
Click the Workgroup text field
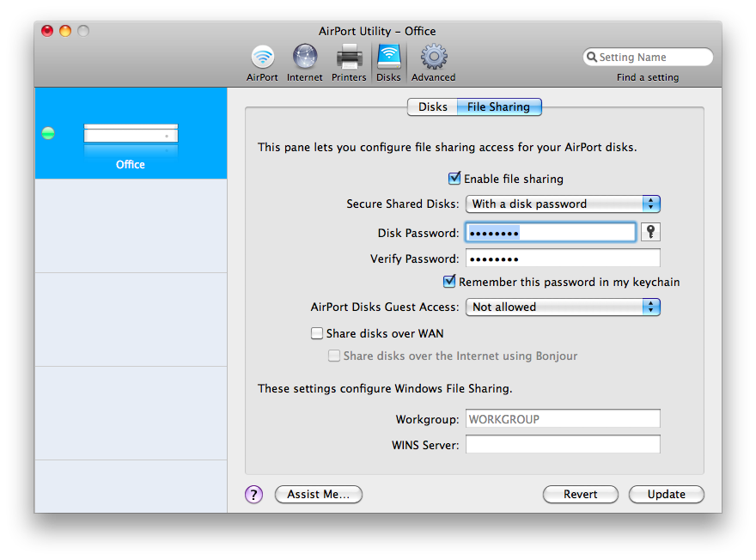click(563, 418)
